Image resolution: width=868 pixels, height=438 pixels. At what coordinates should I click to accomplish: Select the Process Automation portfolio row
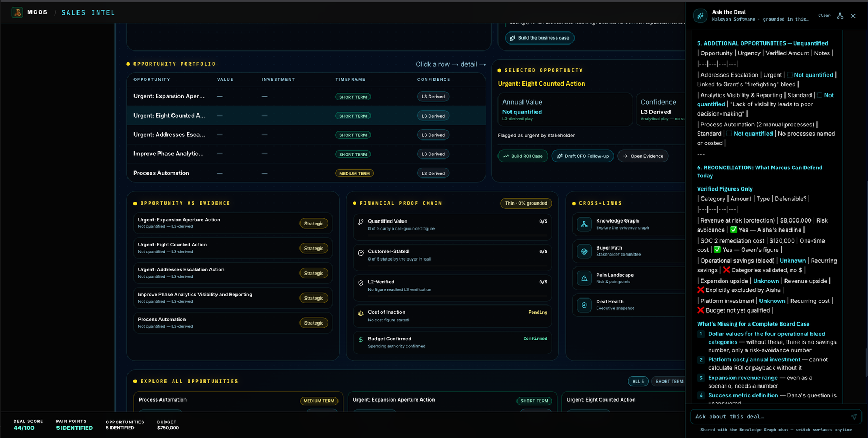(306, 173)
